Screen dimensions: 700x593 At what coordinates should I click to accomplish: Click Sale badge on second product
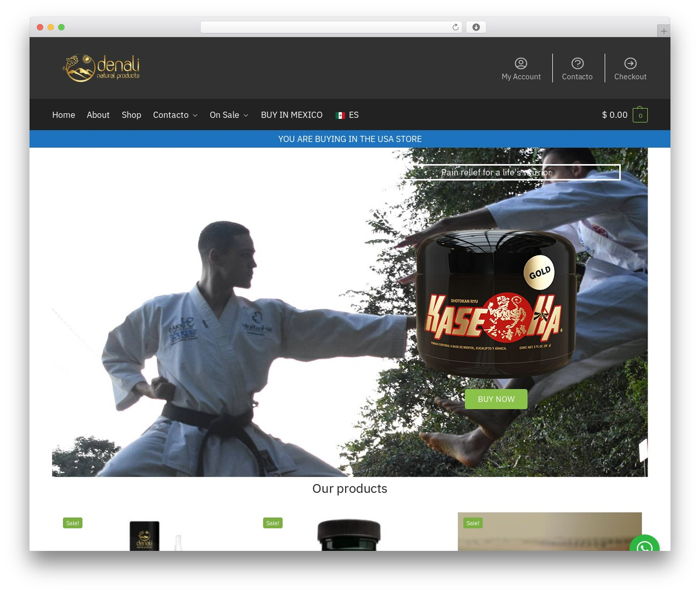(273, 523)
